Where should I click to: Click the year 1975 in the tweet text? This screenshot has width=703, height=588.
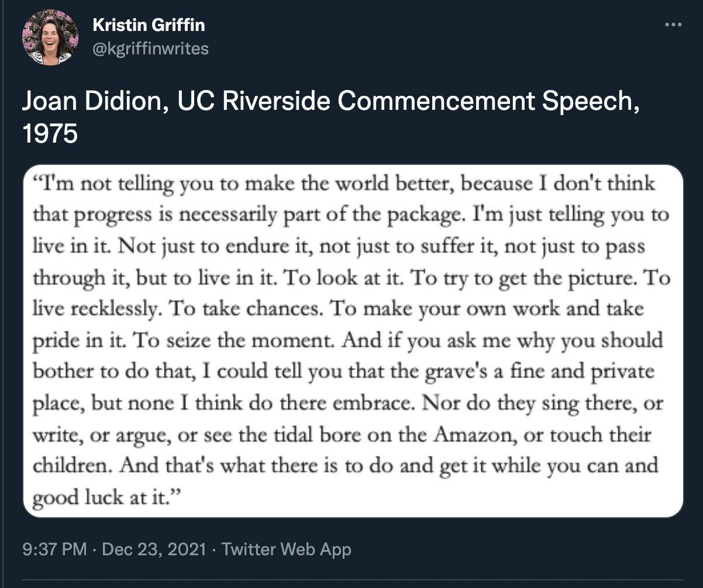pyautogui.click(x=50, y=133)
